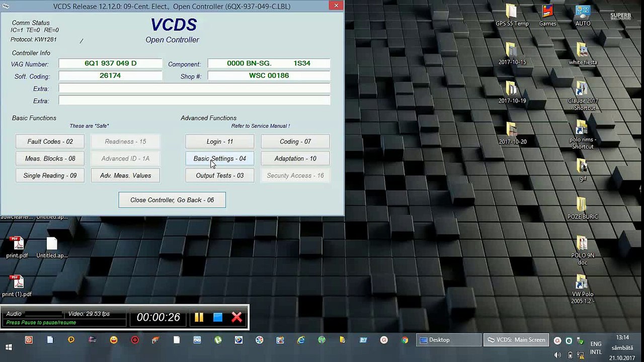
Task: Open Coding - 07 function
Action: [295, 142]
